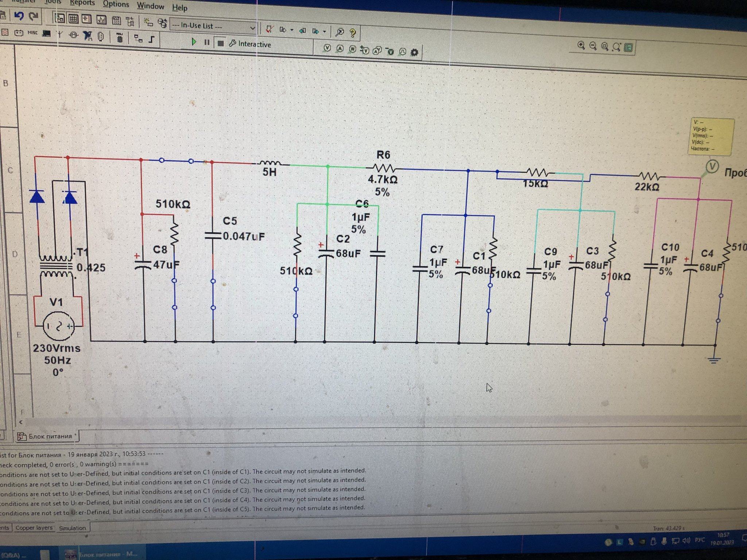Click the Stop simulation button

point(220,43)
